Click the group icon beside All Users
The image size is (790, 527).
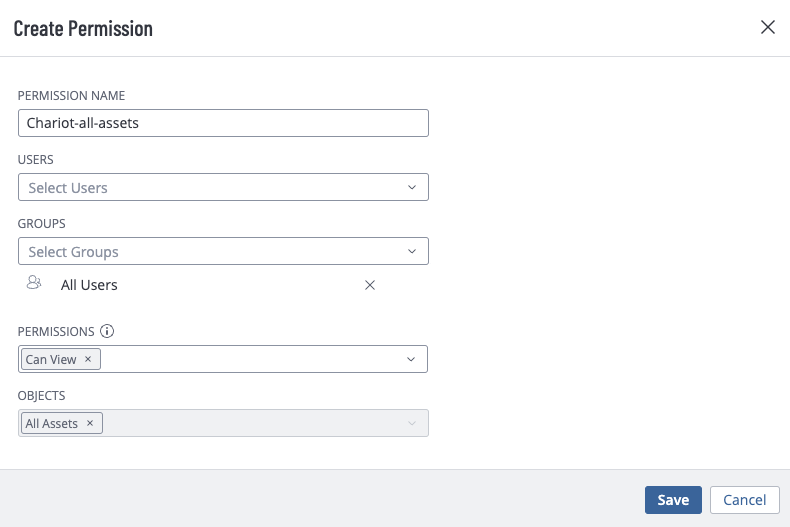coord(34,282)
